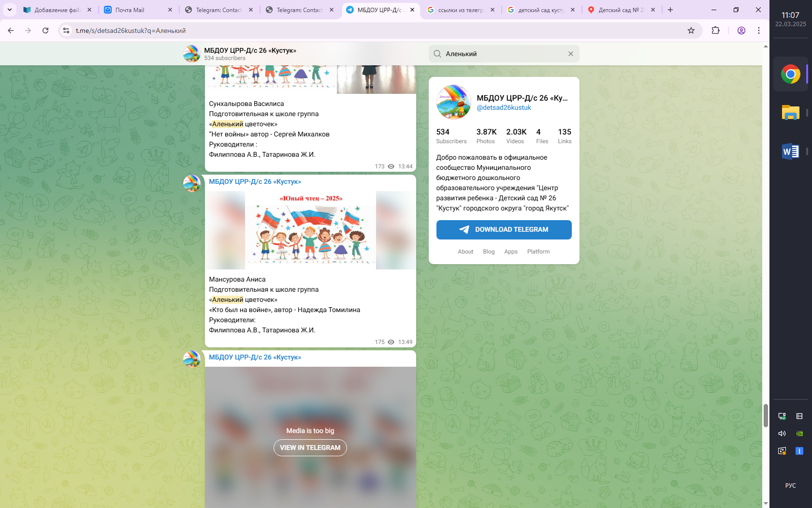Close the ссылки из телеграм tab
The height and width of the screenshot is (508, 812).
coord(492,10)
